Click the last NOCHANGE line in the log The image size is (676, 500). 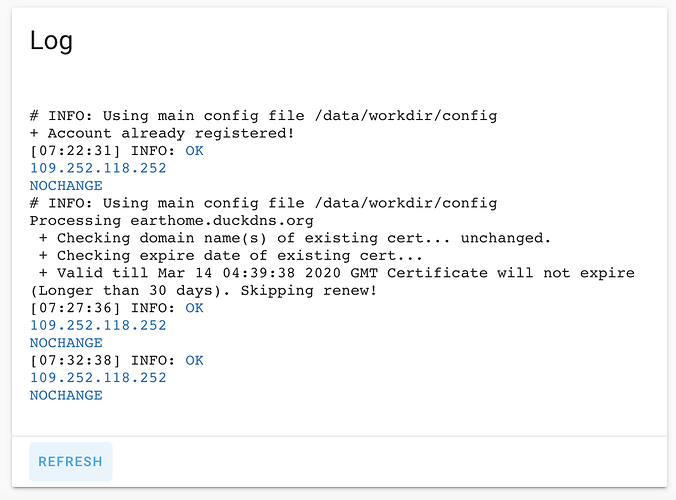pos(66,395)
